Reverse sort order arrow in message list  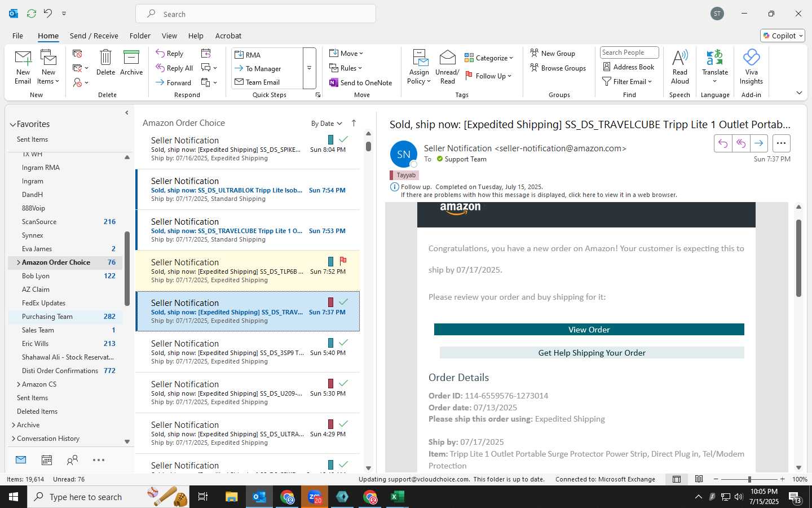[354, 123]
